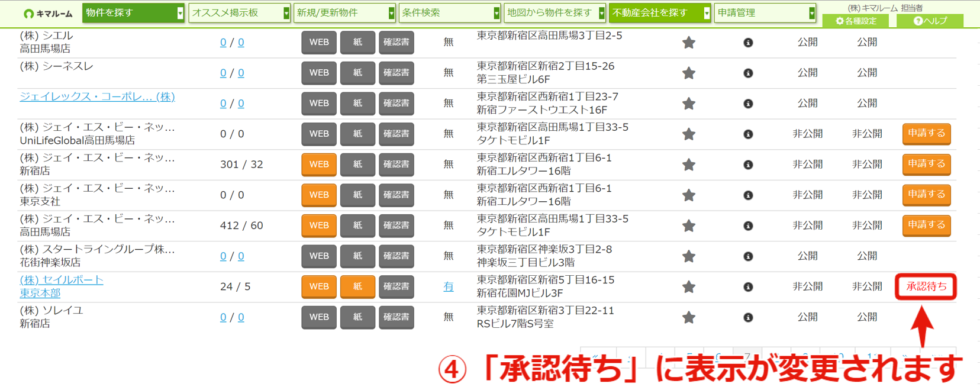Viewport: 980px width, 390px height.
Task: Star the UniLifeGlobal高田馬場店 row
Action: click(688, 134)
